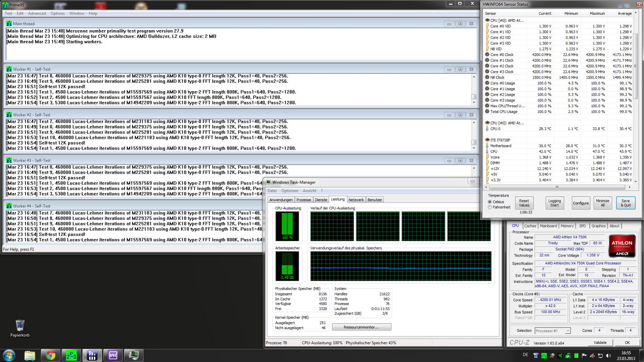Open the Windows Start menu orb

(9, 355)
